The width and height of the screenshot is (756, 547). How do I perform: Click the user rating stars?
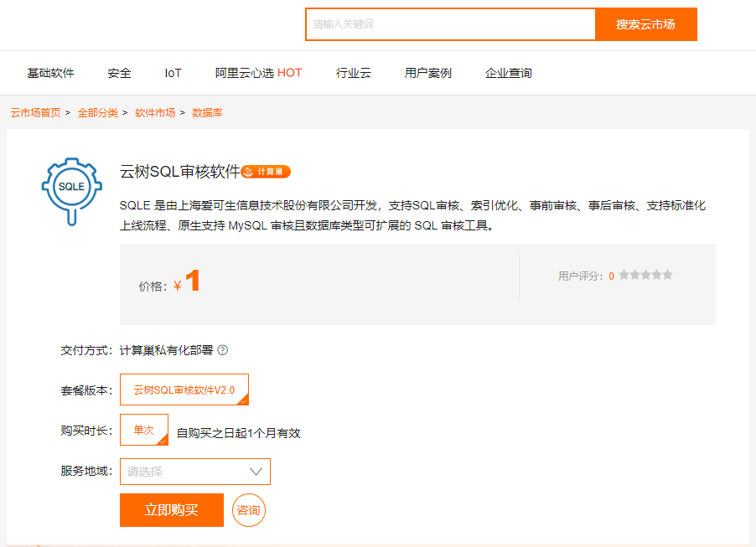[645, 276]
